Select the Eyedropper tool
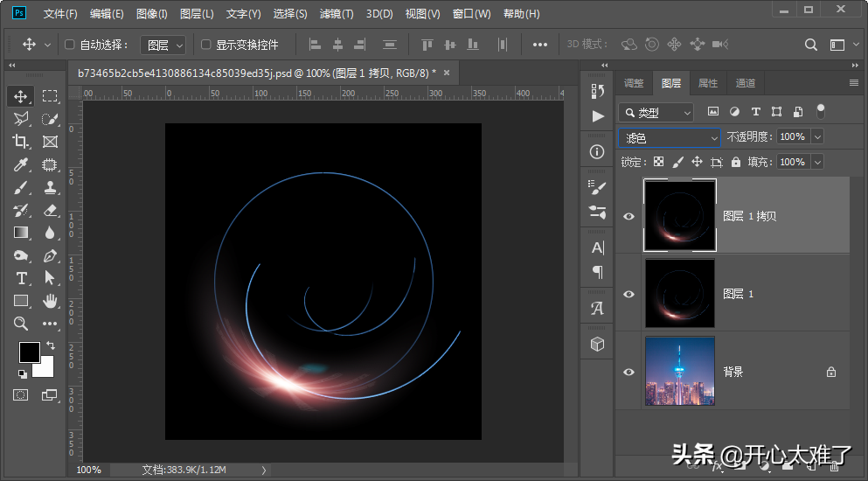 point(20,164)
